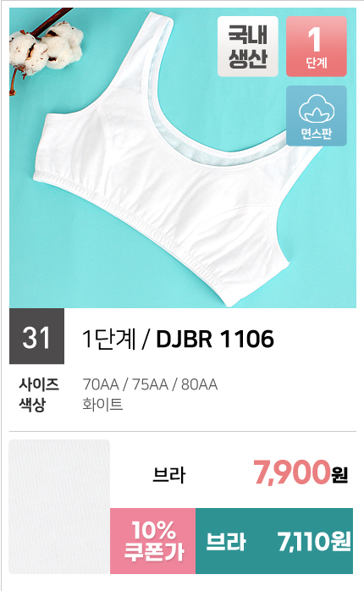Click the teal 브라 7,110원 coupon price
Image resolution: width=364 pixels, height=591 pixels.
click(x=274, y=541)
